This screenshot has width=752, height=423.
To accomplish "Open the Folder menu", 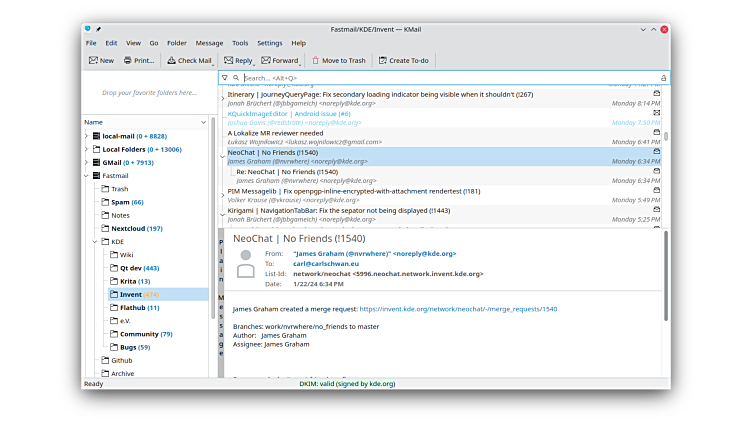I will [176, 43].
